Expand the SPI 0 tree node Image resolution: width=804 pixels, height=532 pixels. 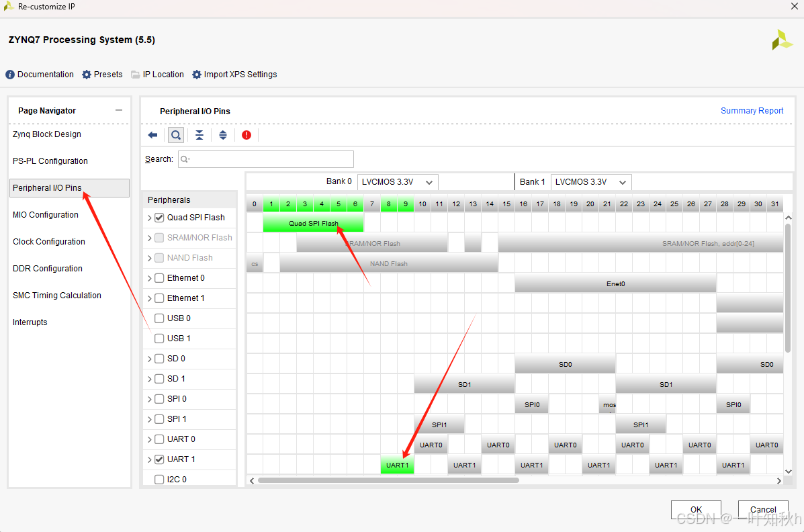[x=149, y=398]
